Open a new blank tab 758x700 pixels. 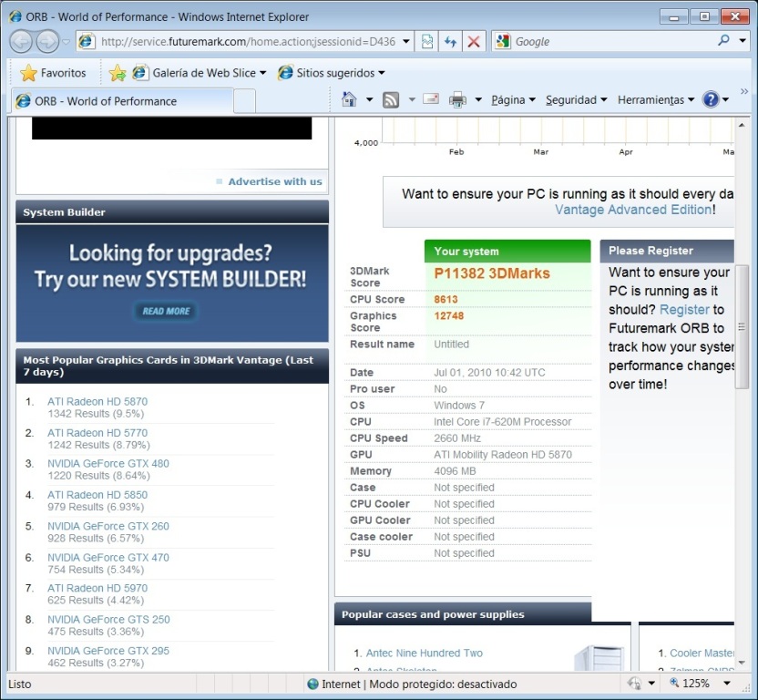coord(244,101)
